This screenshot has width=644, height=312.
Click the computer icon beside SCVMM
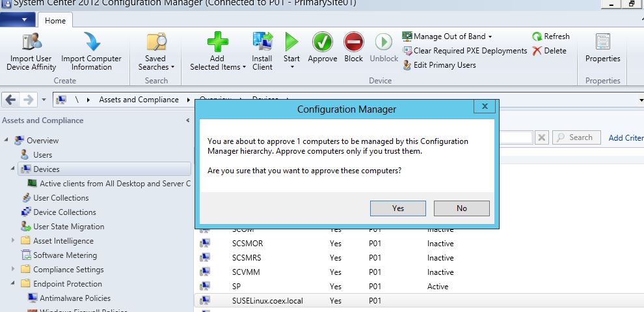[204, 272]
